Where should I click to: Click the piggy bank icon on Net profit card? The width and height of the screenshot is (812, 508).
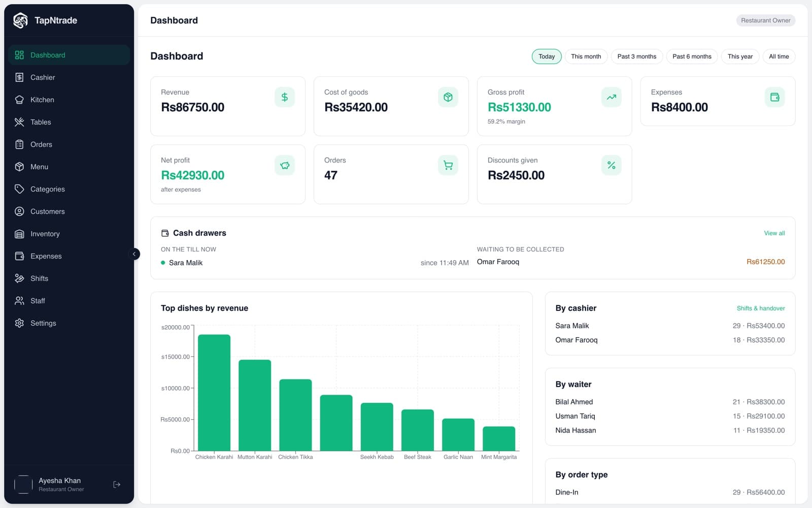pos(285,165)
